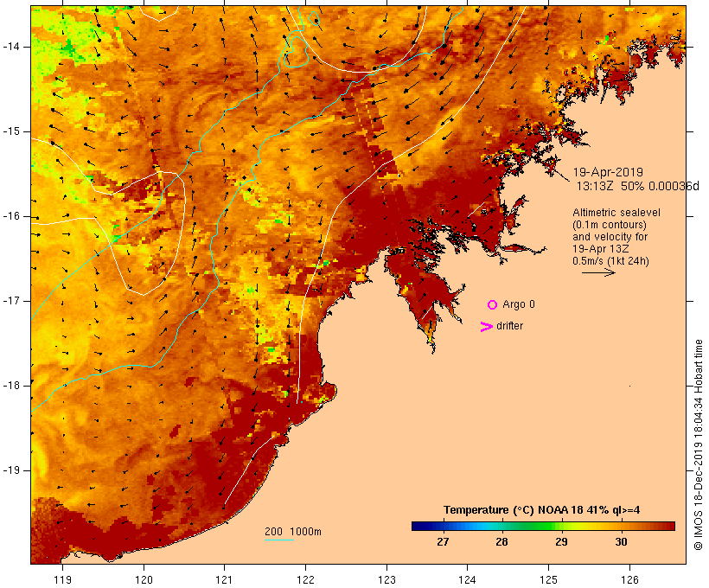The image size is (709, 588).
Task: Click the temperature color bar near 29
Action: (x=561, y=526)
